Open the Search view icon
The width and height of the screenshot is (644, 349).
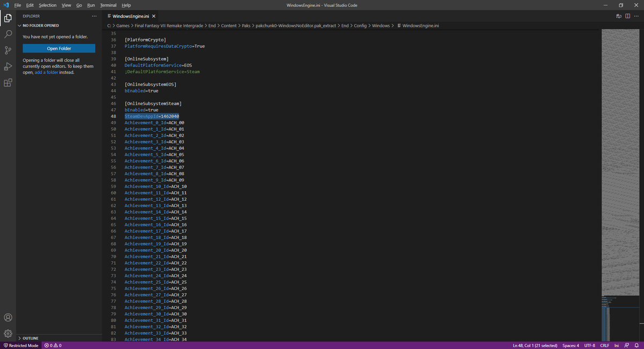click(x=8, y=34)
